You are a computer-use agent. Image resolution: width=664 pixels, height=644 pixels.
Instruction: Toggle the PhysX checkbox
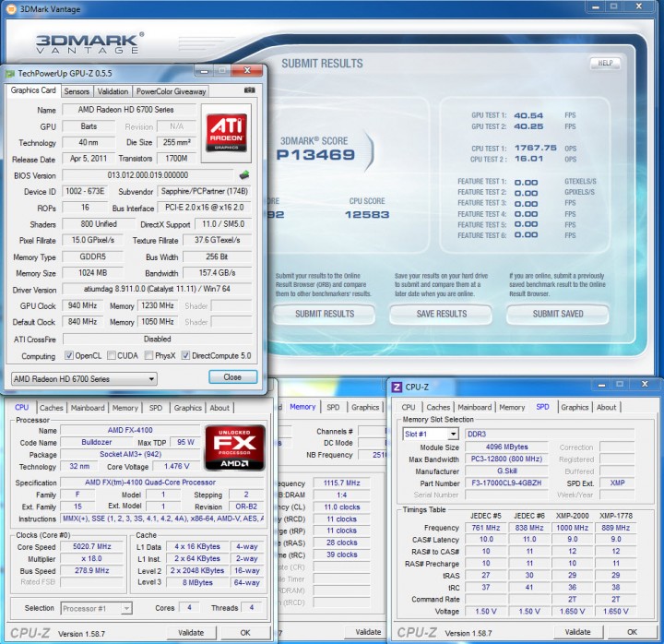[x=148, y=355]
